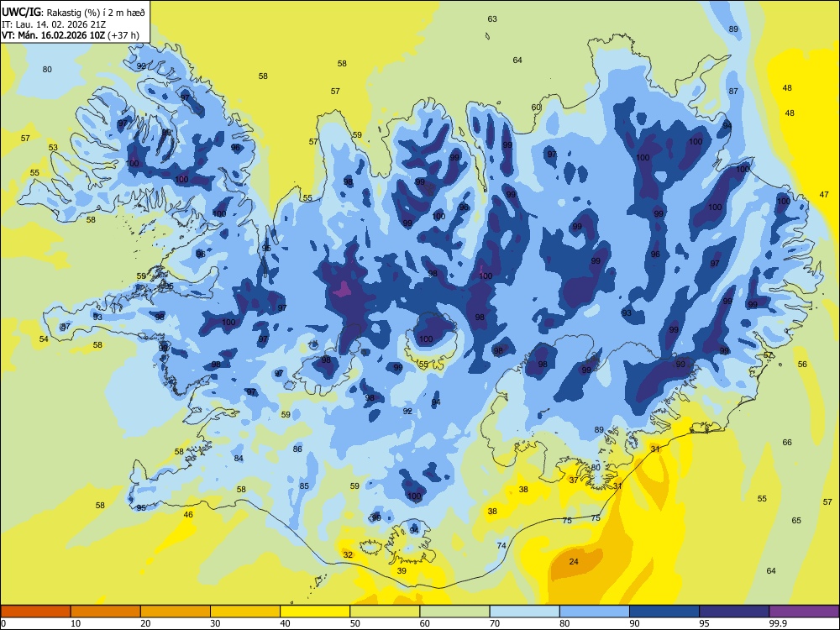Click the '40' tick label on the legend
This screenshot has height=630, width=840.
click(x=285, y=623)
